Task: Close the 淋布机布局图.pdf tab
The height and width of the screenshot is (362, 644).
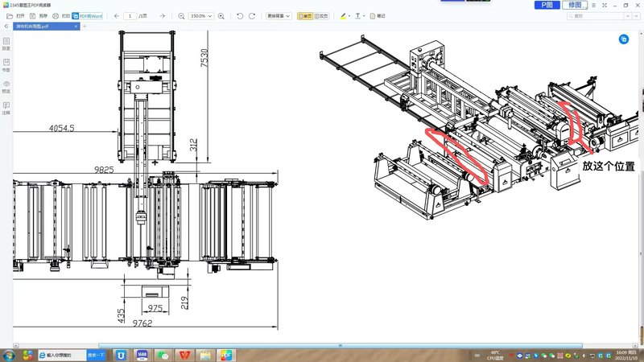Action: [x=76, y=27]
